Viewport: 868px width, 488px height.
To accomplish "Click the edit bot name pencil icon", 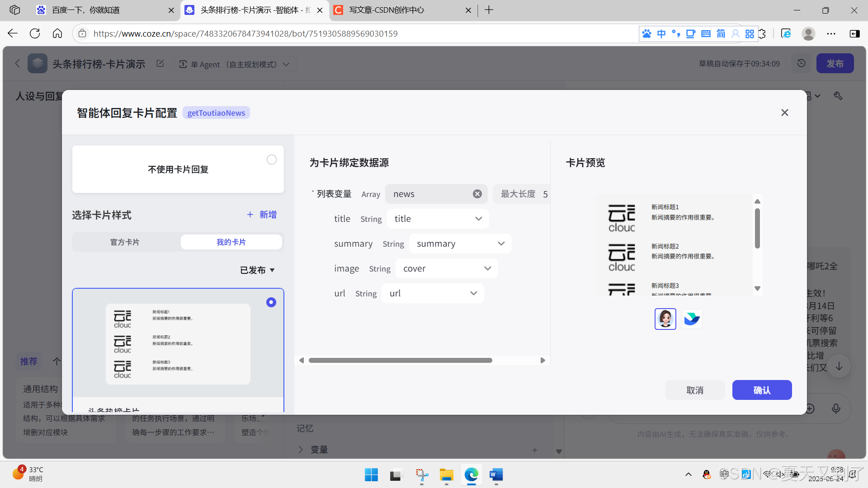I will point(160,63).
